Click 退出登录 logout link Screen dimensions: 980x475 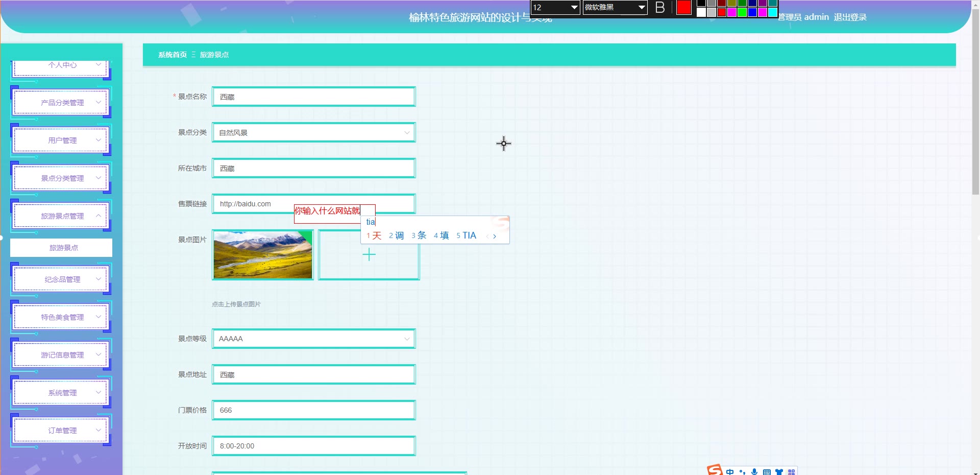tap(850, 17)
